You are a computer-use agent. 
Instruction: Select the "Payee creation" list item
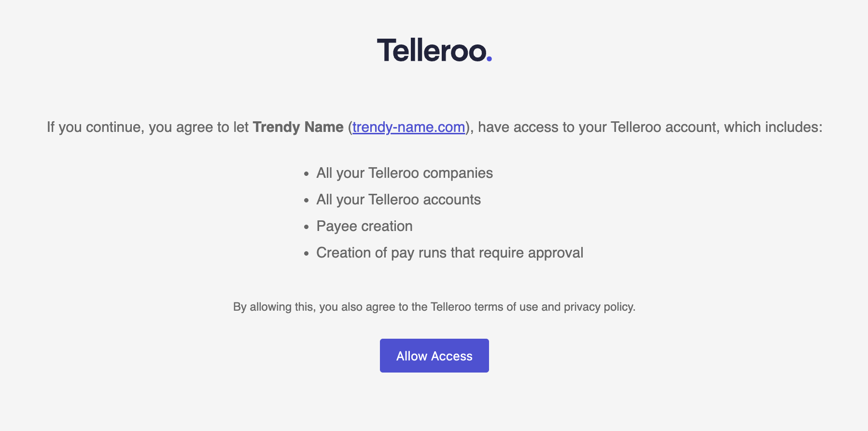pyautogui.click(x=364, y=226)
